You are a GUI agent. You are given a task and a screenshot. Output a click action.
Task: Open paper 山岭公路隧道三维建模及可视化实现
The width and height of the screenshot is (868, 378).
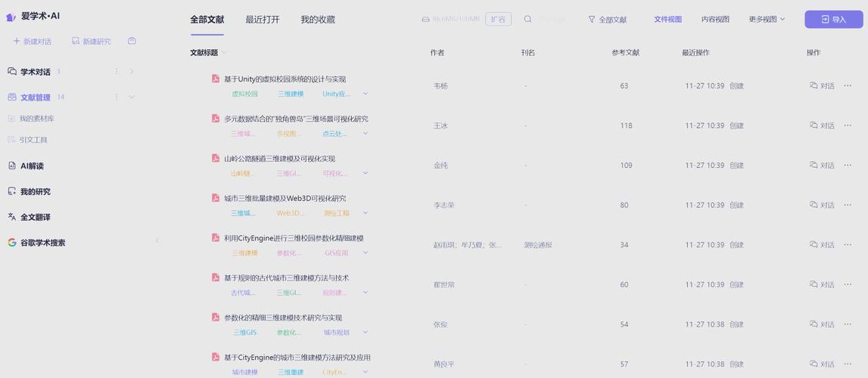coord(279,159)
